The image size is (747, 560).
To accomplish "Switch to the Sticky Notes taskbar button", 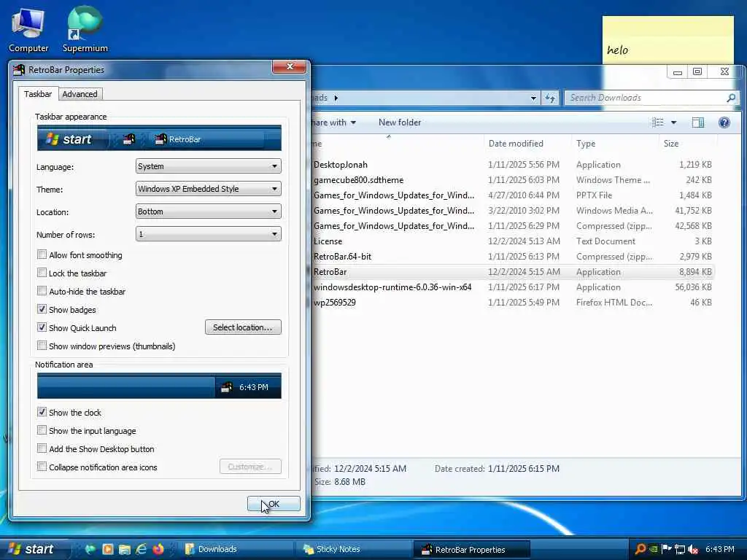I will (354, 549).
